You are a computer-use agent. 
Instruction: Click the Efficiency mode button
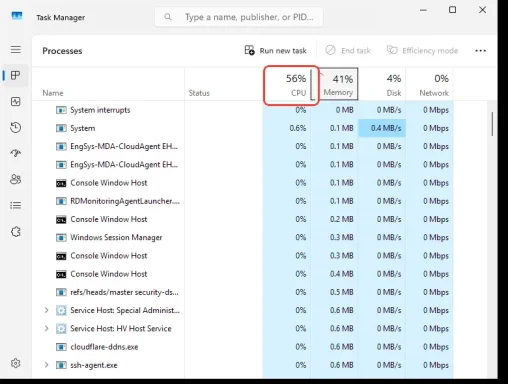[422, 51]
